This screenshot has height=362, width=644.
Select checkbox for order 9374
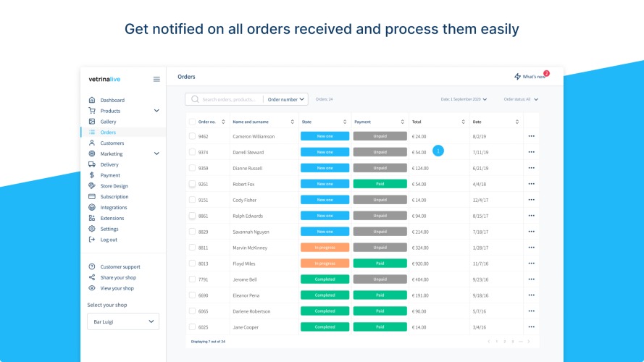[x=192, y=152]
